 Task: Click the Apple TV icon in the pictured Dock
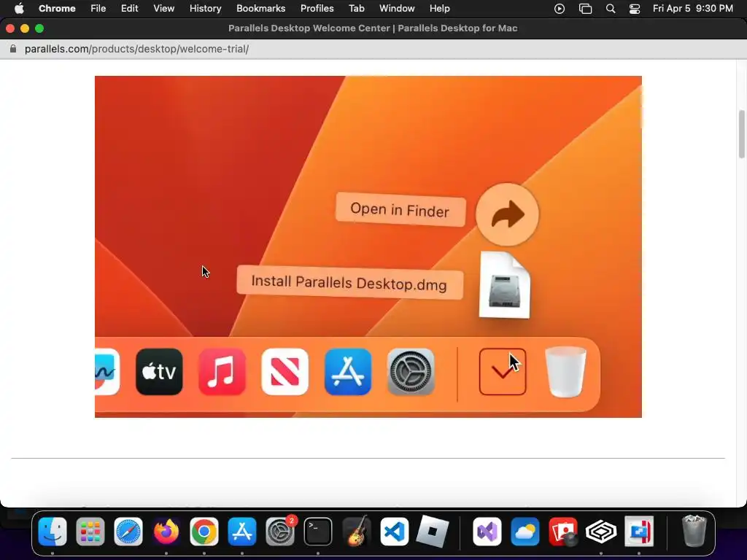pos(159,372)
